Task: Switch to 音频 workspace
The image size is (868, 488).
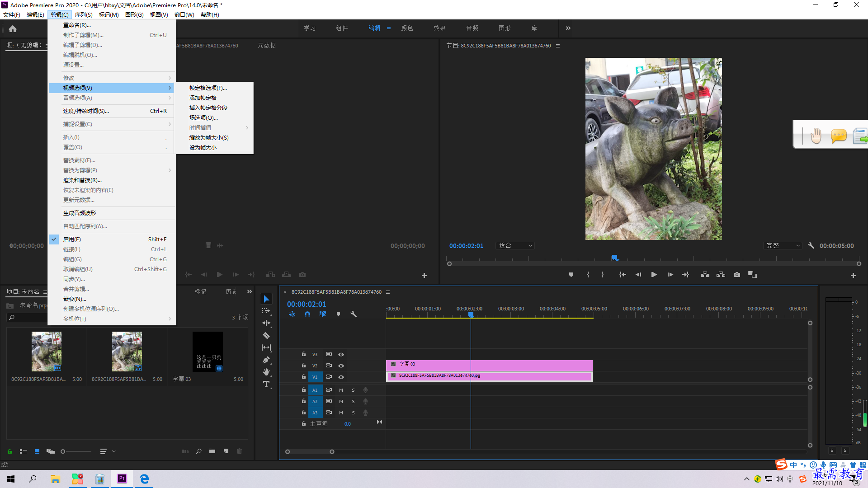Action: [472, 28]
